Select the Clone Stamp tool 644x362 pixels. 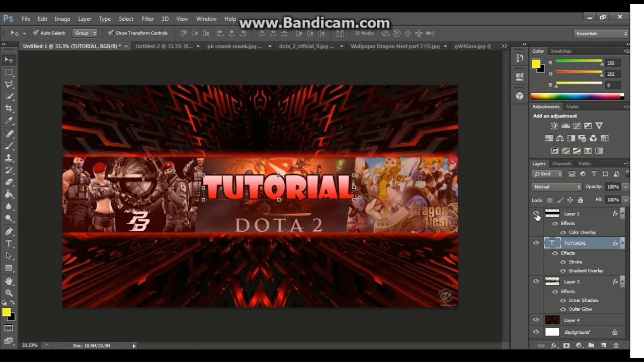(x=9, y=158)
